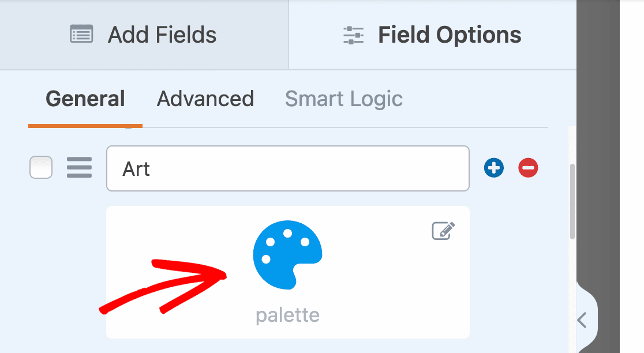
Task: Collapse the sidebar with left chevron
Action: click(x=582, y=320)
